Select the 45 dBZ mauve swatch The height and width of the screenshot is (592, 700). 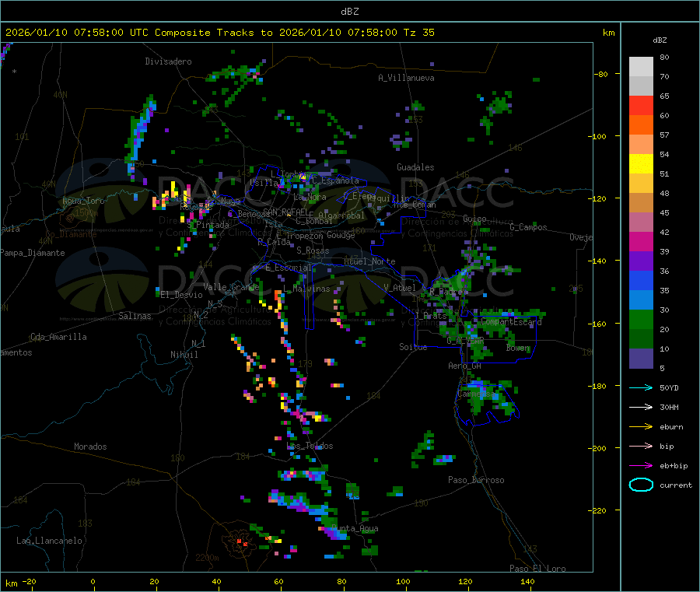click(x=641, y=222)
